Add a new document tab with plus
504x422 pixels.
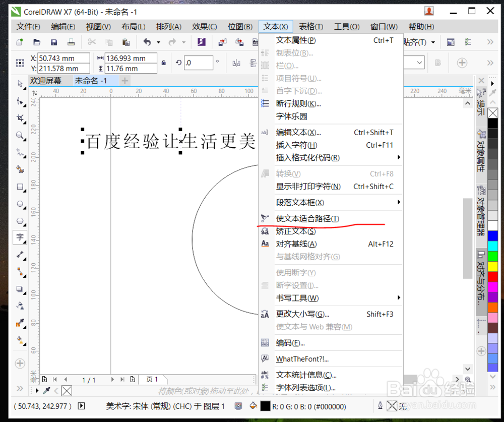[x=124, y=81]
